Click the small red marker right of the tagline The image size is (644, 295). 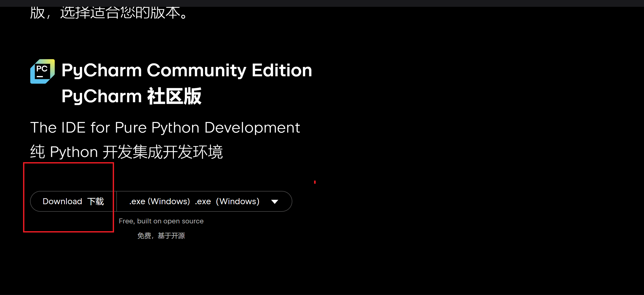pos(315,182)
